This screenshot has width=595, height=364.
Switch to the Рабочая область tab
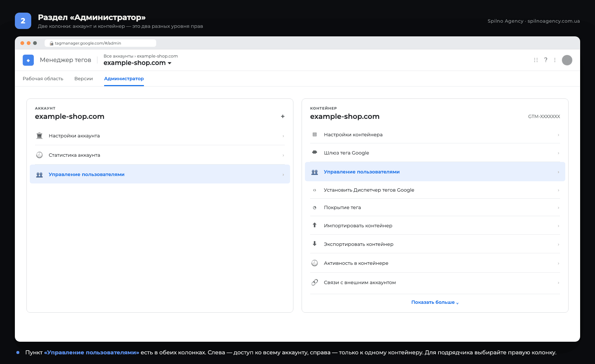click(x=43, y=79)
